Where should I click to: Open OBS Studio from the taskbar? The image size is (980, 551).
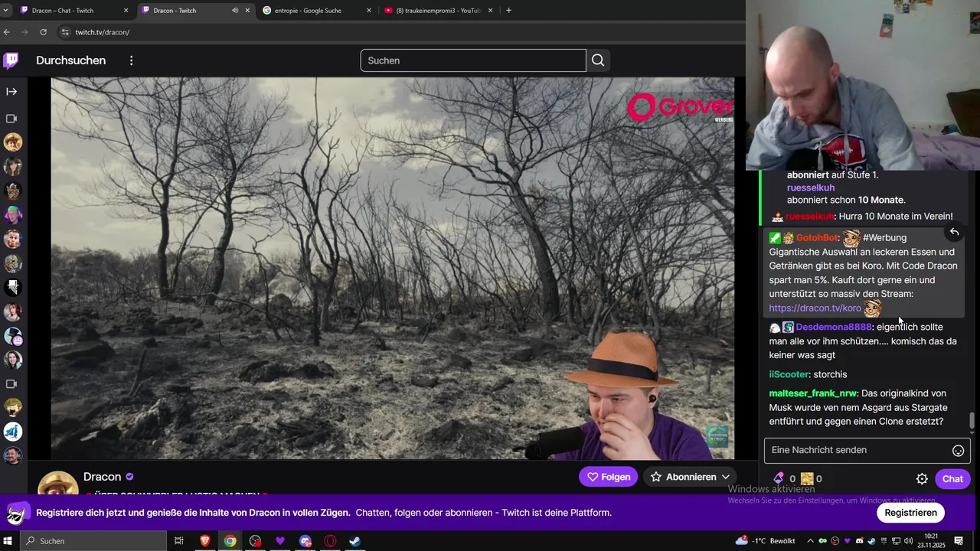(x=255, y=541)
